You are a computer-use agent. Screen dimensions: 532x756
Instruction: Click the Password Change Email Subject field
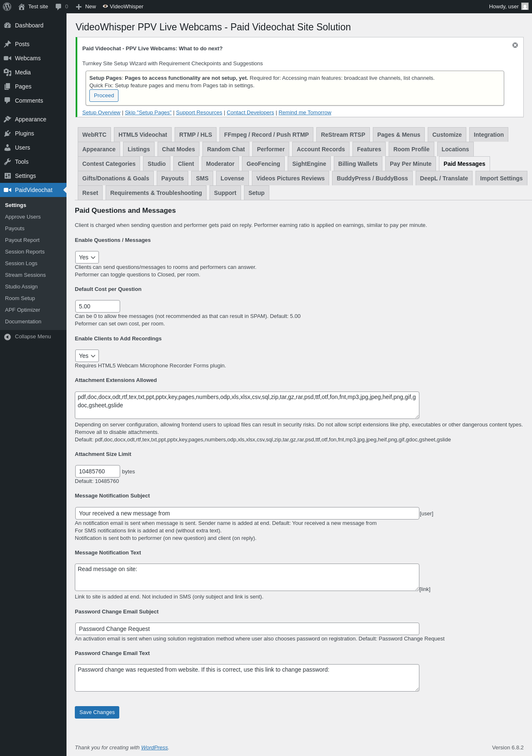pyautogui.click(x=247, y=629)
